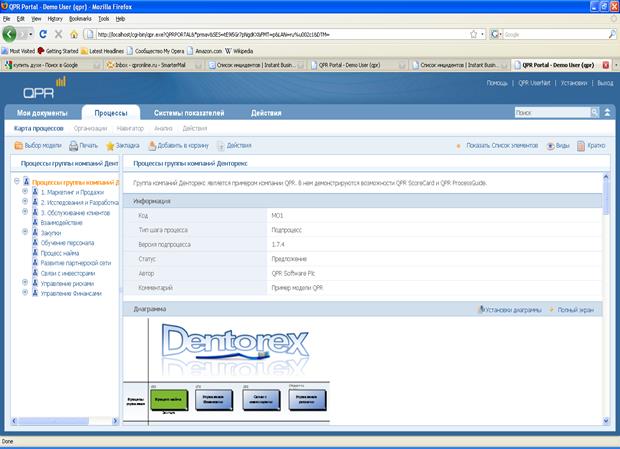Viewport: 620px width, 449px height.
Task: Open Установки settings link
Action: point(574,83)
